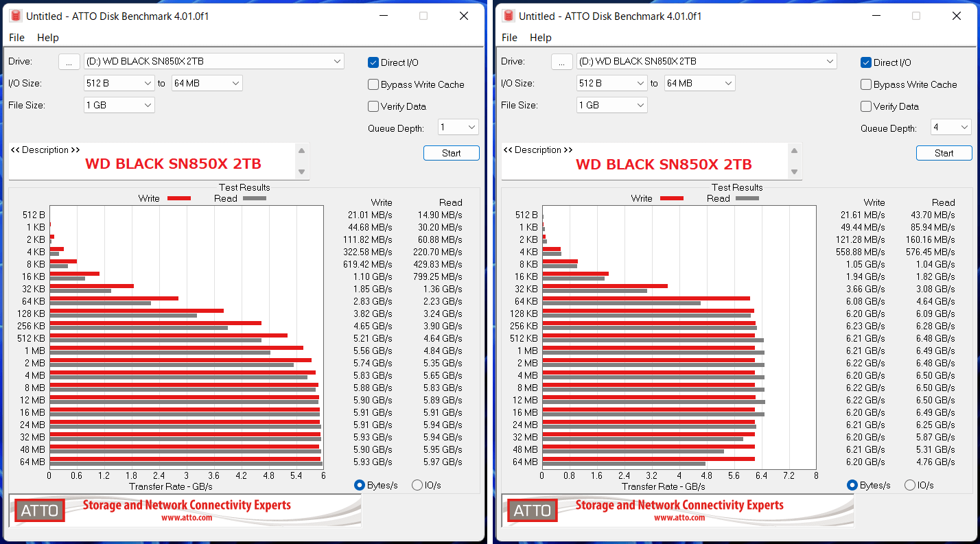The image size is (980, 544).
Task: Click 21.01 MB/s write value in left window
Action: click(370, 215)
